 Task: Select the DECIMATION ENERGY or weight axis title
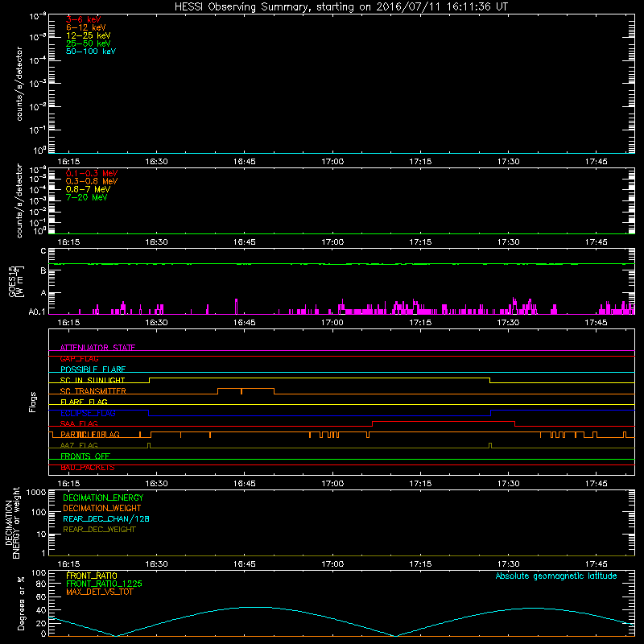tap(12, 522)
